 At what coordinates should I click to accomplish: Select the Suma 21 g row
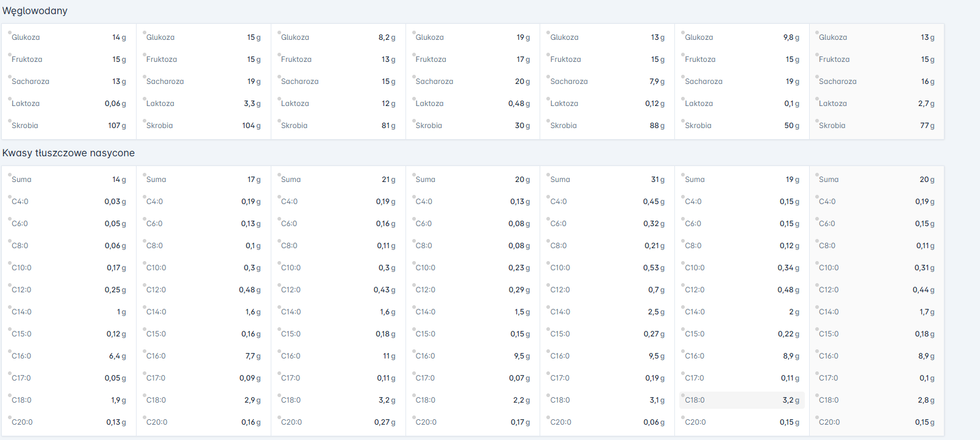tap(338, 180)
